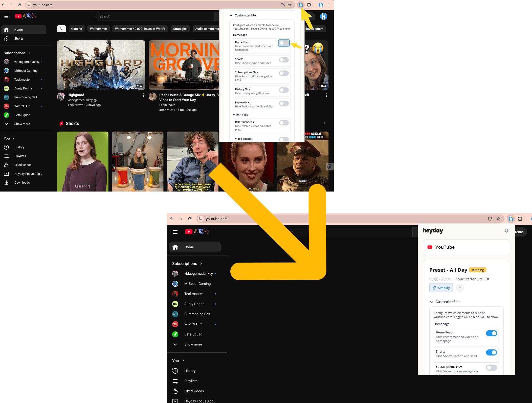Open the Highguard video's three-dot menu
Viewport: 532px width, 403px height.
point(143,95)
